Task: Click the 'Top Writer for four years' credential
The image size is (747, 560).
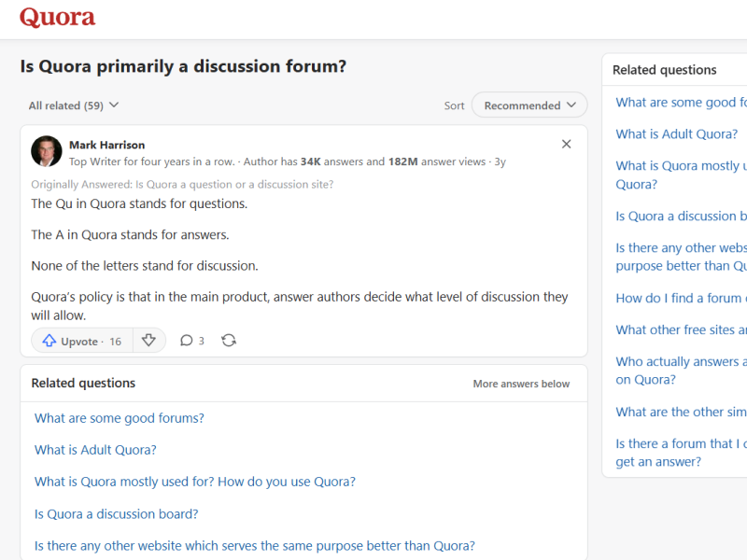Action: coord(152,161)
